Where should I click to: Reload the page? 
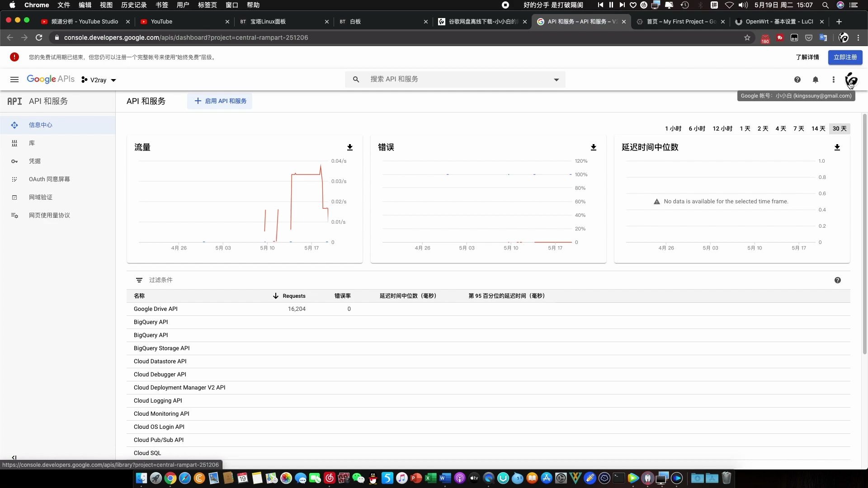[x=39, y=38]
